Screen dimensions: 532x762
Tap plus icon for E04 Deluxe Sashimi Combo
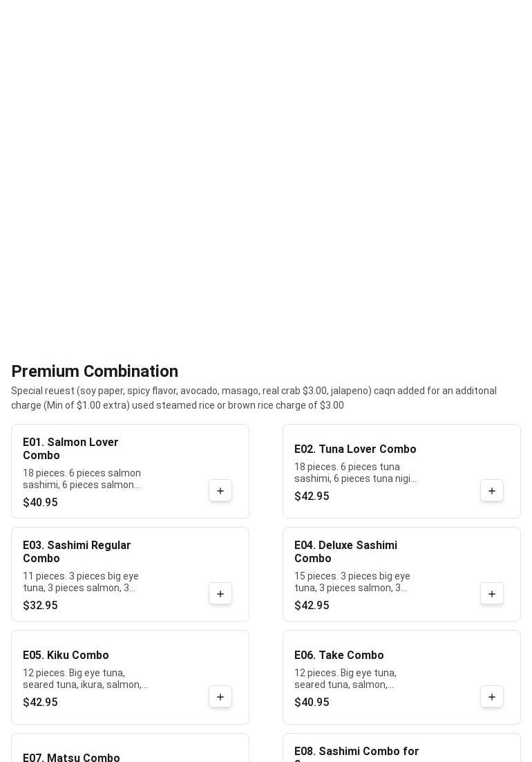pyautogui.click(x=492, y=593)
